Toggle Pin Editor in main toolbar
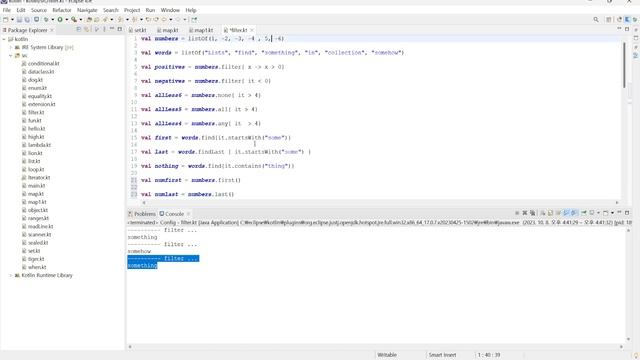The height and width of the screenshot is (360, 640). pos(194,20)
